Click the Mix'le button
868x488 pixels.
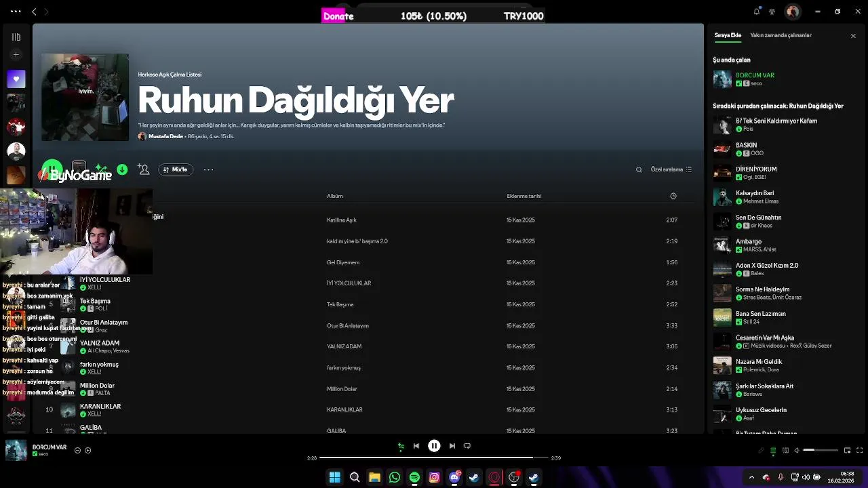pyautogui.click(x=176, y=169)
